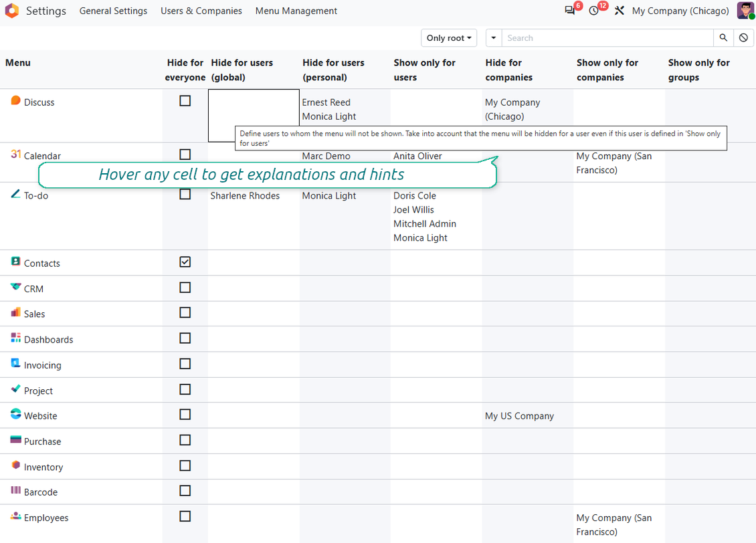This screenshot has height=543, width=756.
Task: Click the Calendar app icon
Action: 15,154
